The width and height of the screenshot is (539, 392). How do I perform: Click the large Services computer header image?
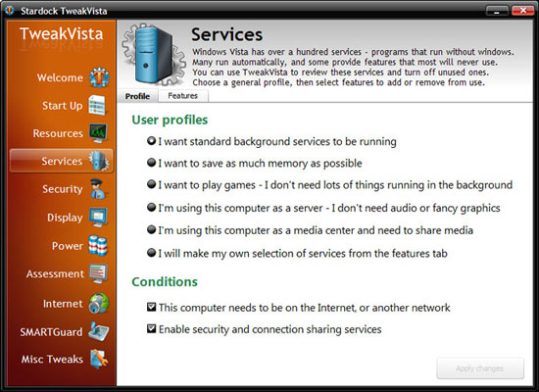(154, 54)
